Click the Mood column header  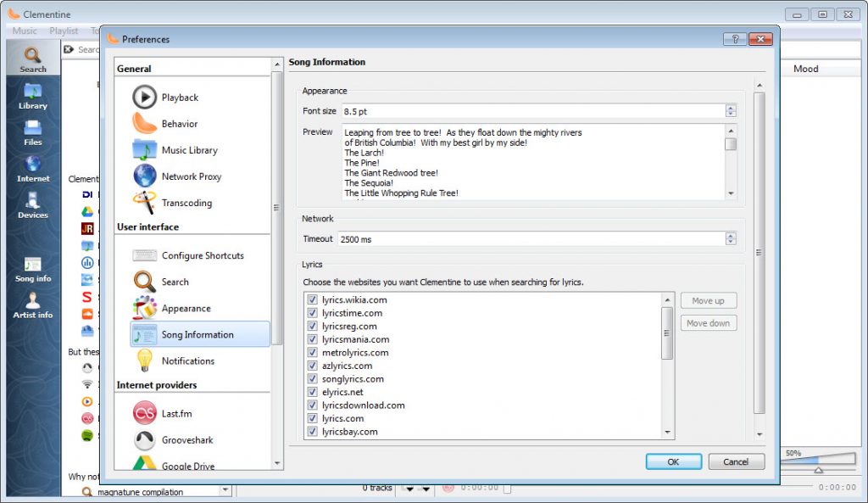(x=805, y=69)
